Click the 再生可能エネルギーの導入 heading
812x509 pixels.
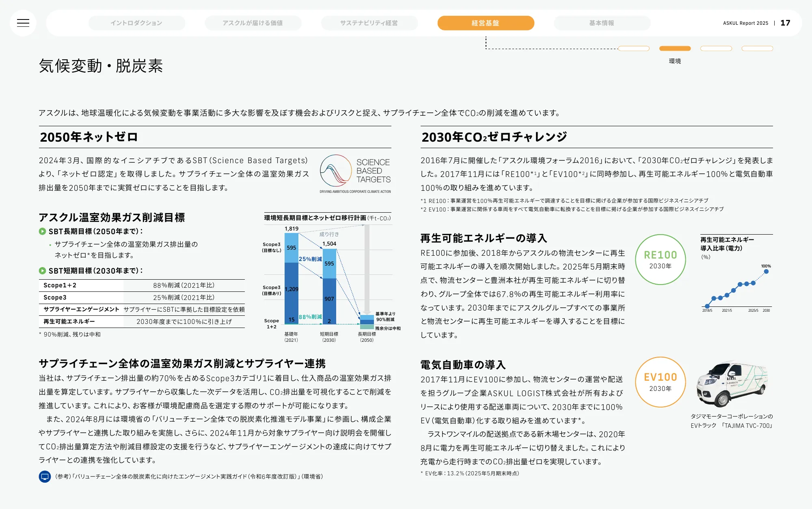pos(484,238)
